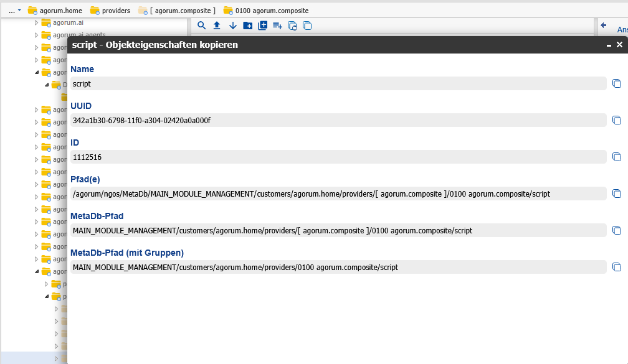628x364 pixels.
Task: Click the search magnifier icon in toolbar
Action: 201,26
